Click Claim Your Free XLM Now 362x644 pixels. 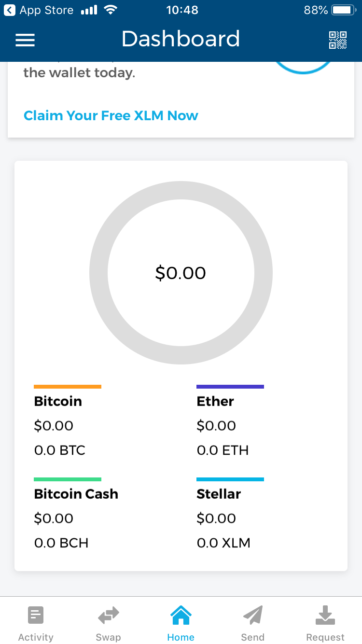click(x=111, y=116)
